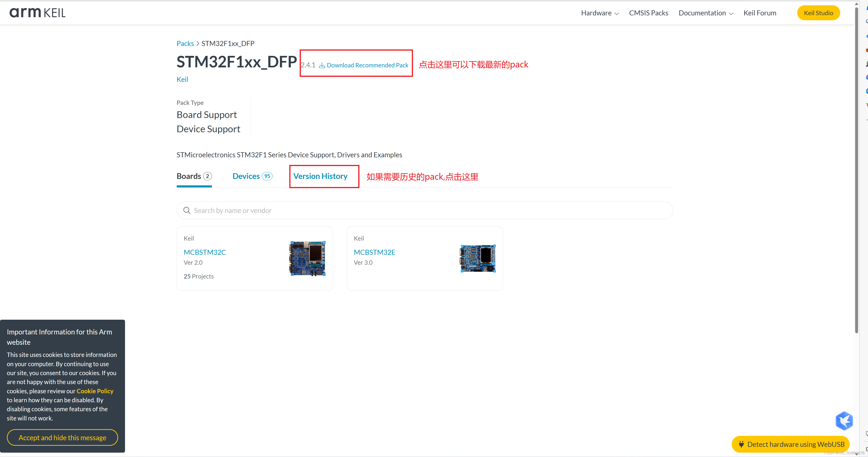This screenshot has width=868, height=457.
Task: Open the Hardware dropdown menu
Action: pos(600,13)
